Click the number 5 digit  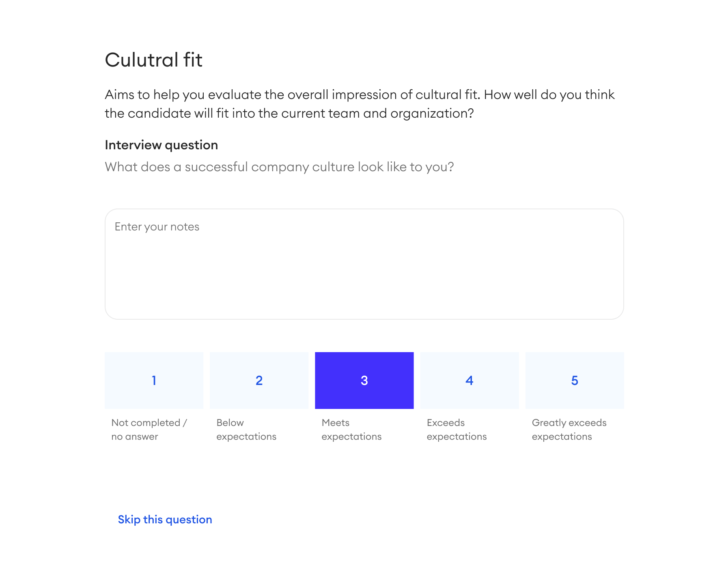(574, 381)
